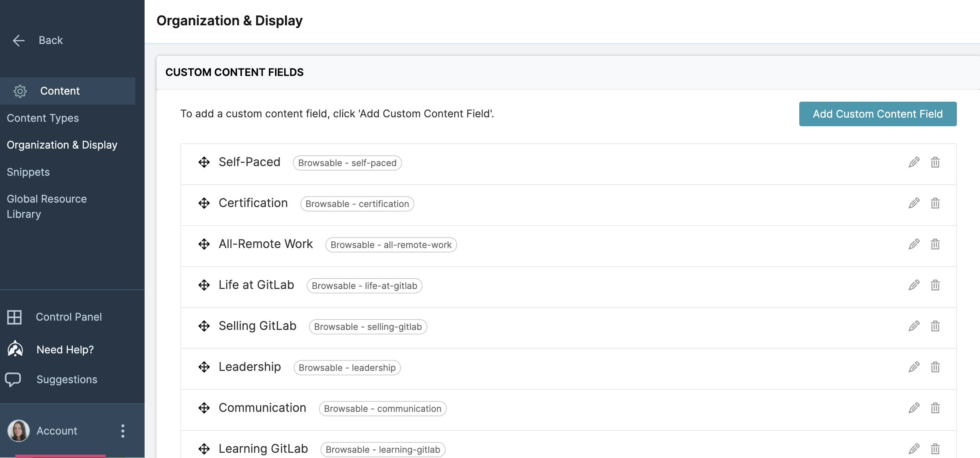Click the Back arrow in the sidebar
The width and height of the screenshot is (980, 458).
click(18, 40)
